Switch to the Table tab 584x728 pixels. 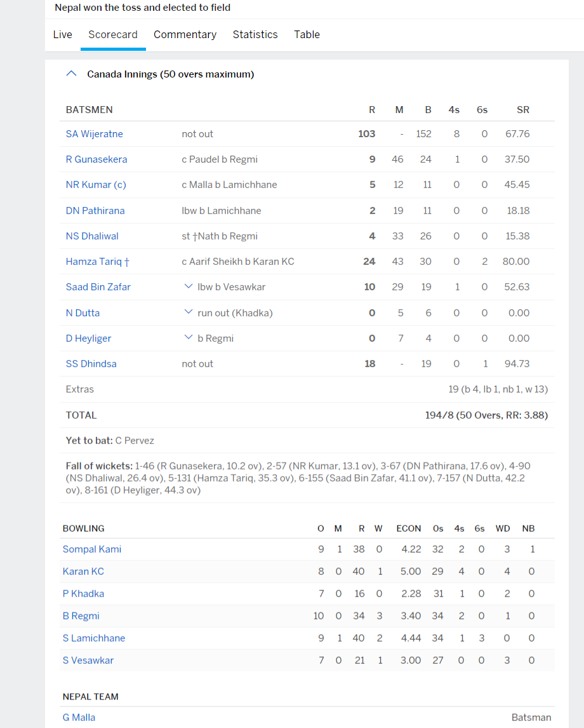307,34
